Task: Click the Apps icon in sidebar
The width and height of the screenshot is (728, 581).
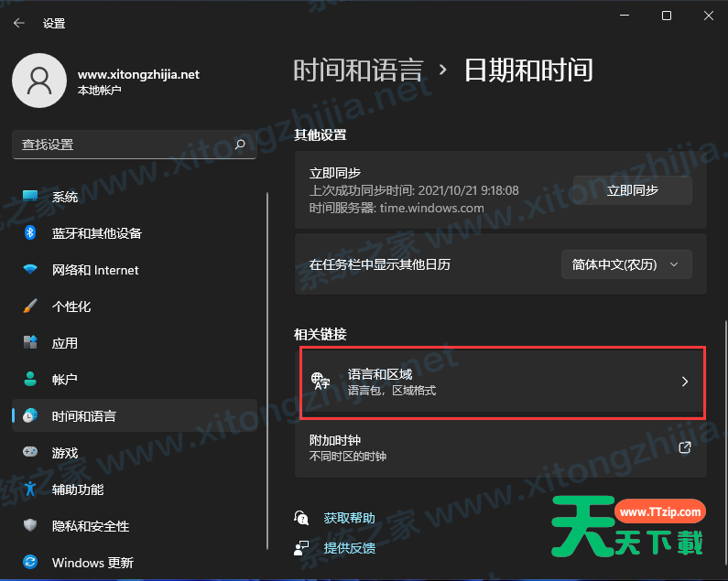Action: (x=30, y=342)
